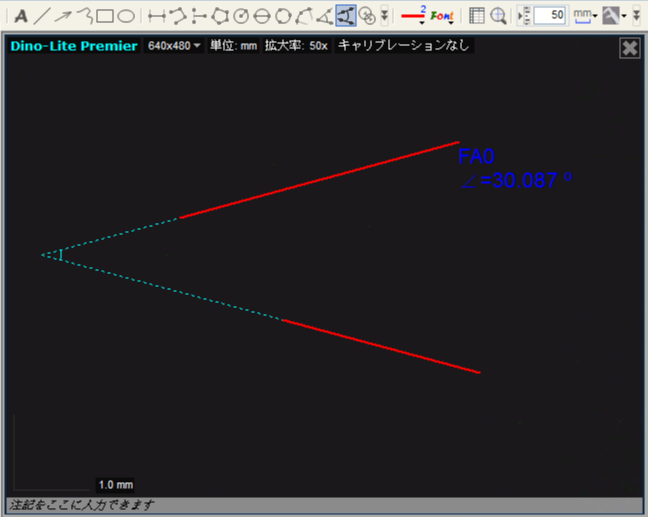Image resolution: width=648 pixels, height=517 pixels.
Task: Select the line distance measurement tool
Action: [157, 17]
